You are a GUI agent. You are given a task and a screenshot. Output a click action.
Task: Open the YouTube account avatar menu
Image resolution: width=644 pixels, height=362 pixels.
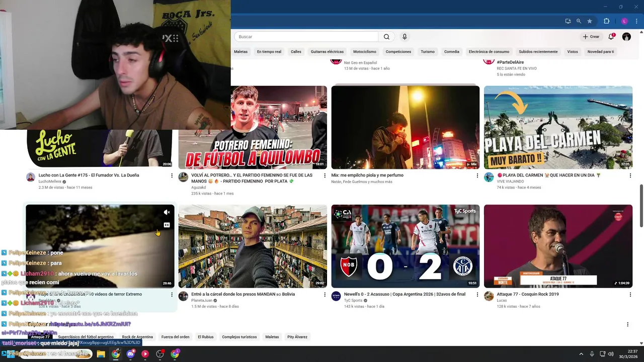point(626,37)
